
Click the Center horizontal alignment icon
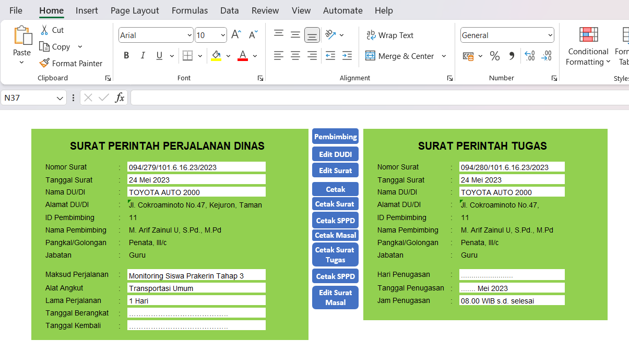295,56
